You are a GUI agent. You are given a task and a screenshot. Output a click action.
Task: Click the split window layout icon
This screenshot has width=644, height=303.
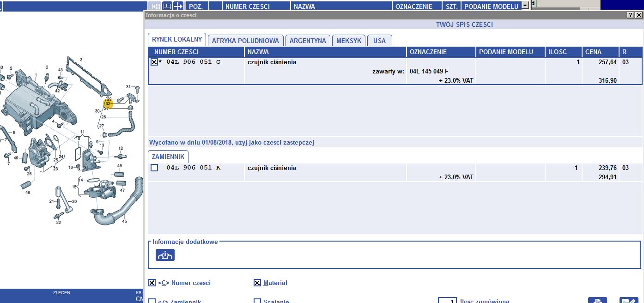[x=167, y=6]
